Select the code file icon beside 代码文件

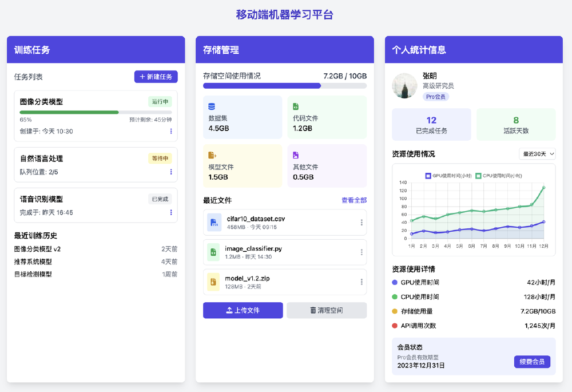296,106
